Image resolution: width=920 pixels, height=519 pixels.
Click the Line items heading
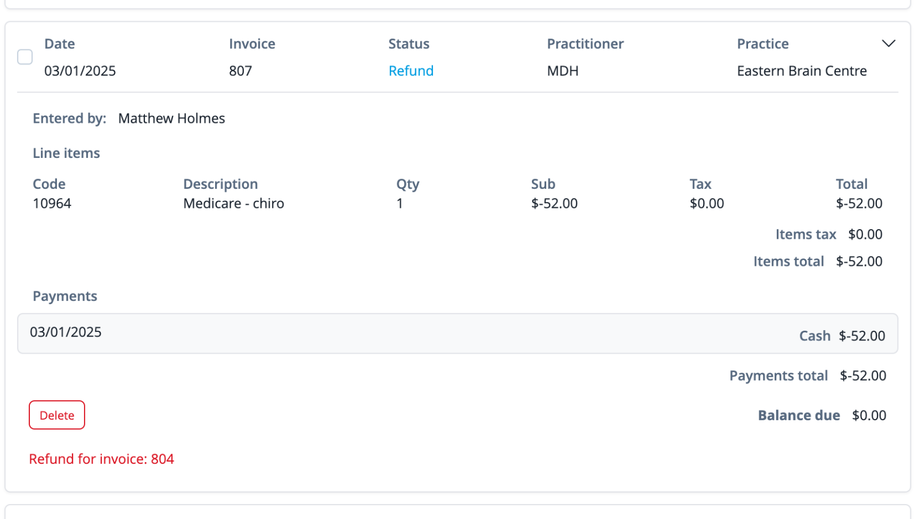(x=66, y=153)
